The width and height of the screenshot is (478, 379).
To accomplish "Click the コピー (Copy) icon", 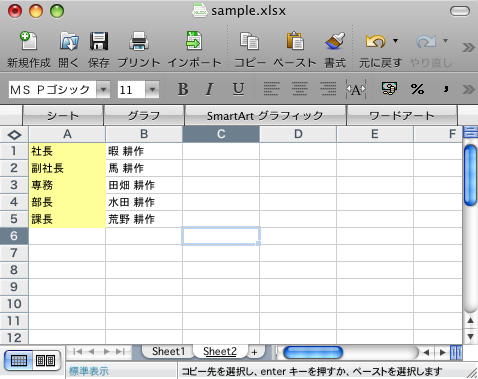I will tap(249, 41).
